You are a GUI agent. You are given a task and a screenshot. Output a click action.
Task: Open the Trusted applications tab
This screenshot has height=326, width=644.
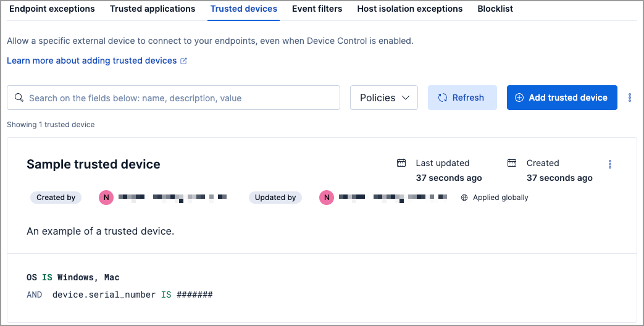(x=153, y=9)
